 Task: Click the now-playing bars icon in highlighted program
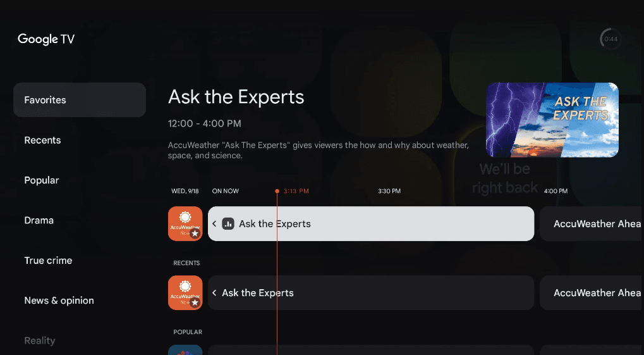[228, 224]
